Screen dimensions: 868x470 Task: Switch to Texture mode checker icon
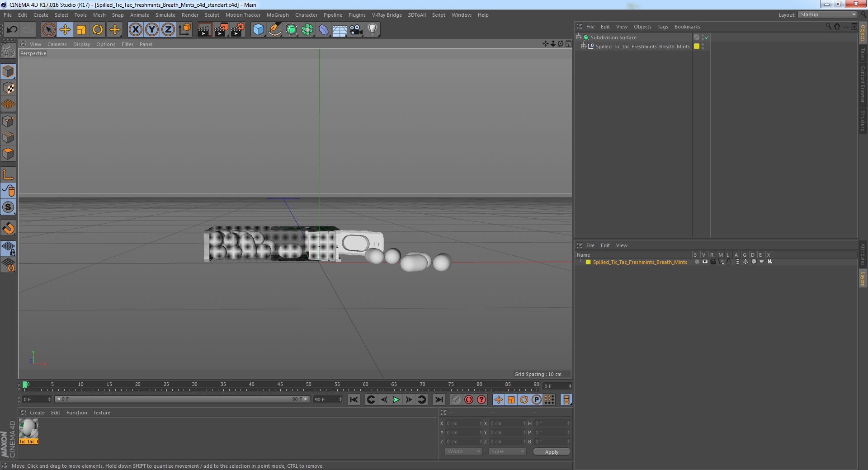(8, 88)
